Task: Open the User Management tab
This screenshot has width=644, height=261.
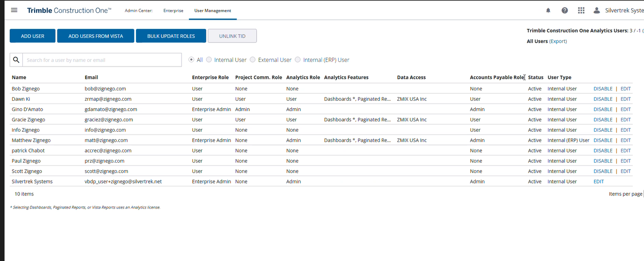Action: pos(213,11)
